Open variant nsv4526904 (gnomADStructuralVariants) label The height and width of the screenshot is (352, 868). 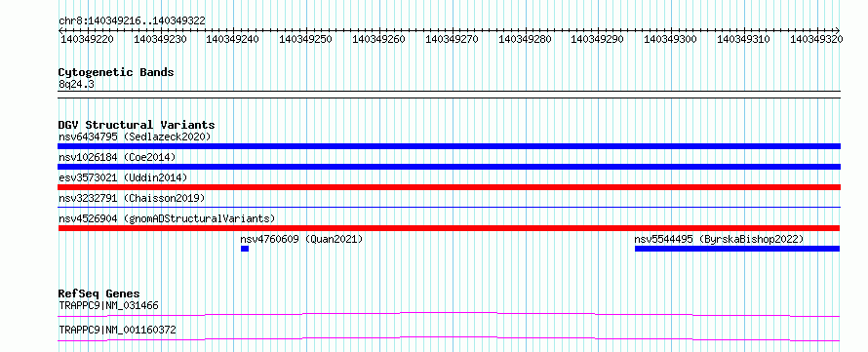(167, 218)
